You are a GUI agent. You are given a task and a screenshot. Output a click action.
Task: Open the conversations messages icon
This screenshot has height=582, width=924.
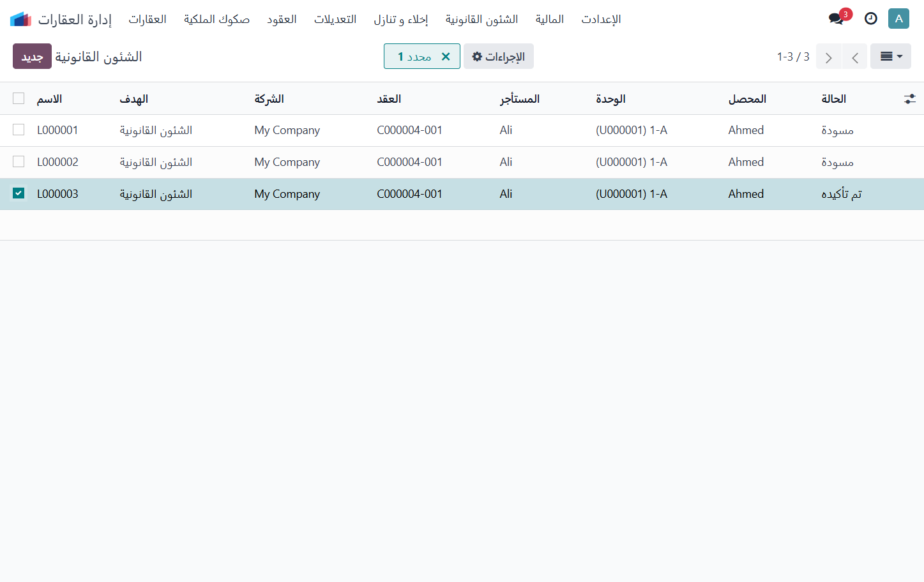point(837,19)
